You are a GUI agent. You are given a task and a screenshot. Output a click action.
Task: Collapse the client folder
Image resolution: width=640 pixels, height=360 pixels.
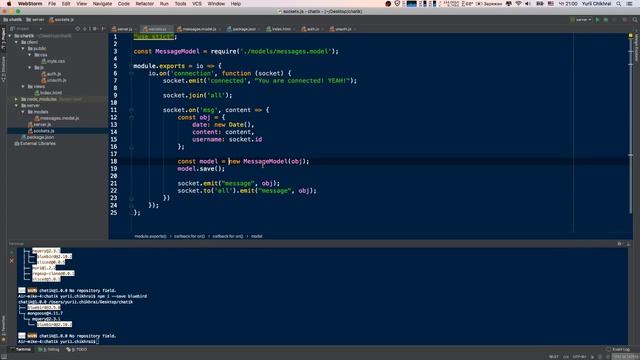[17, 42]
